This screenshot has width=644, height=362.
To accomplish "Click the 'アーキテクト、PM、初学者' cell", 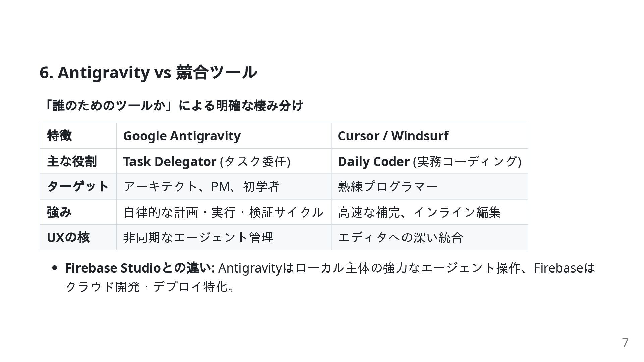I will pos(201,186).
